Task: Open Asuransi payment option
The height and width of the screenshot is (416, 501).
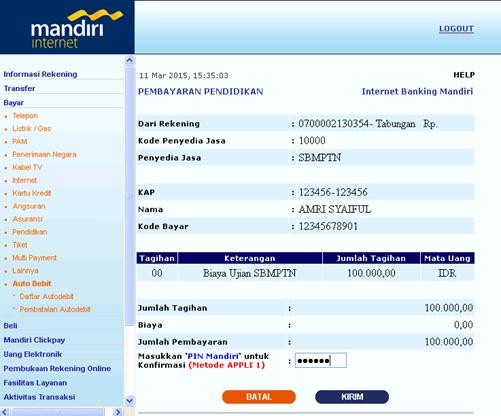Action: coord(27,219)
